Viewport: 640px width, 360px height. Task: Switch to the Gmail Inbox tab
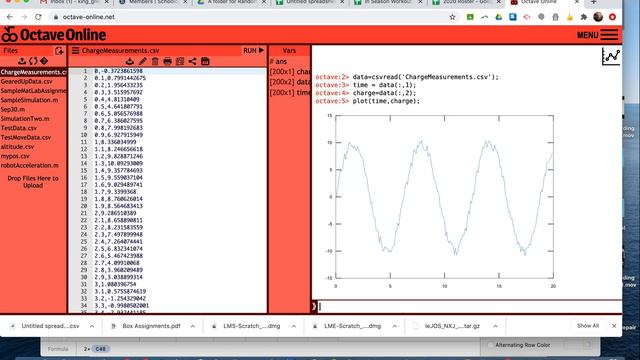click(74, 2)
